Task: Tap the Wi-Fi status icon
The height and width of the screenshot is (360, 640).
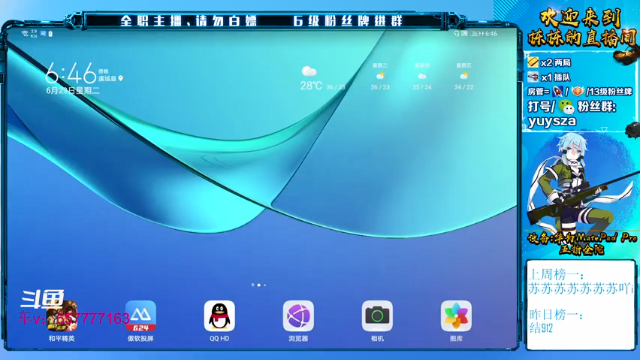Action: [x=25, y=34]
